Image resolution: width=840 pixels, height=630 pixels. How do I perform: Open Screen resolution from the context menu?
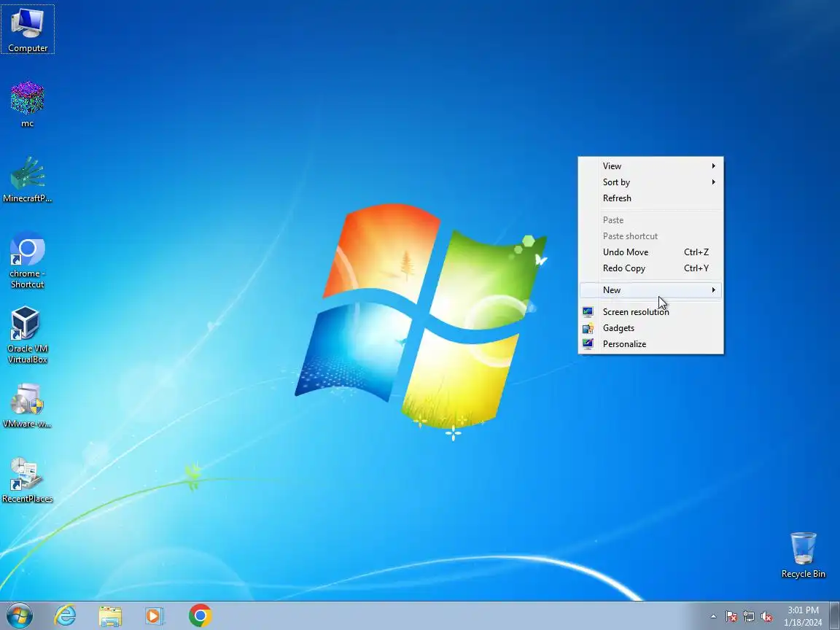click(x=651, y=312)
